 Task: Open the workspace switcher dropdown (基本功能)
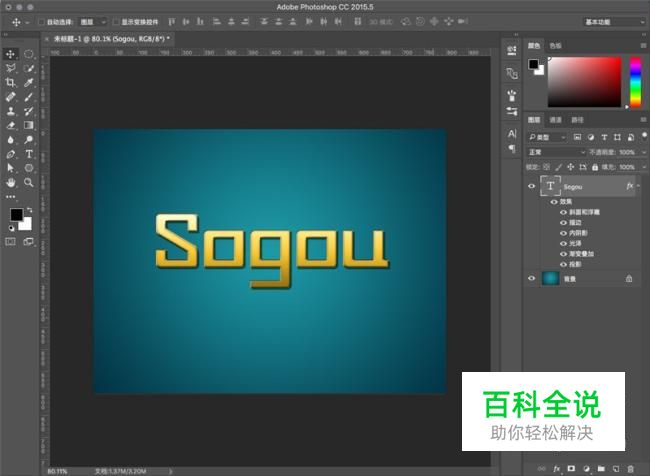(x=614, y=22)
